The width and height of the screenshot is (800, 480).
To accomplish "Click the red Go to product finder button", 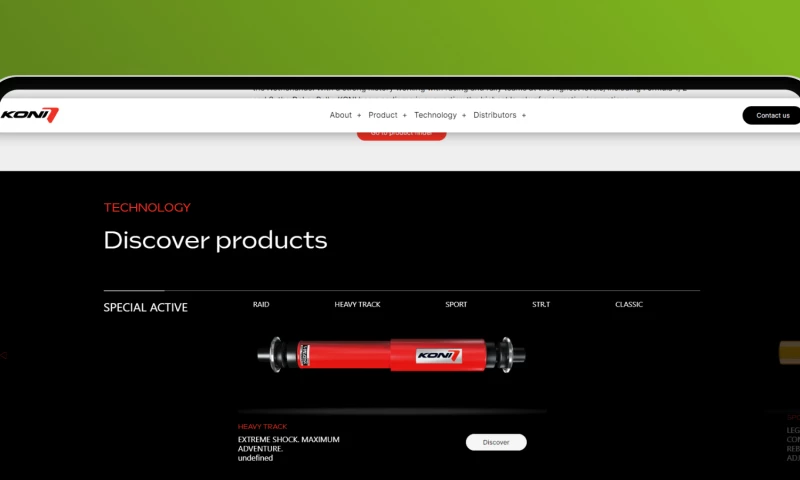I will point(402,135).
